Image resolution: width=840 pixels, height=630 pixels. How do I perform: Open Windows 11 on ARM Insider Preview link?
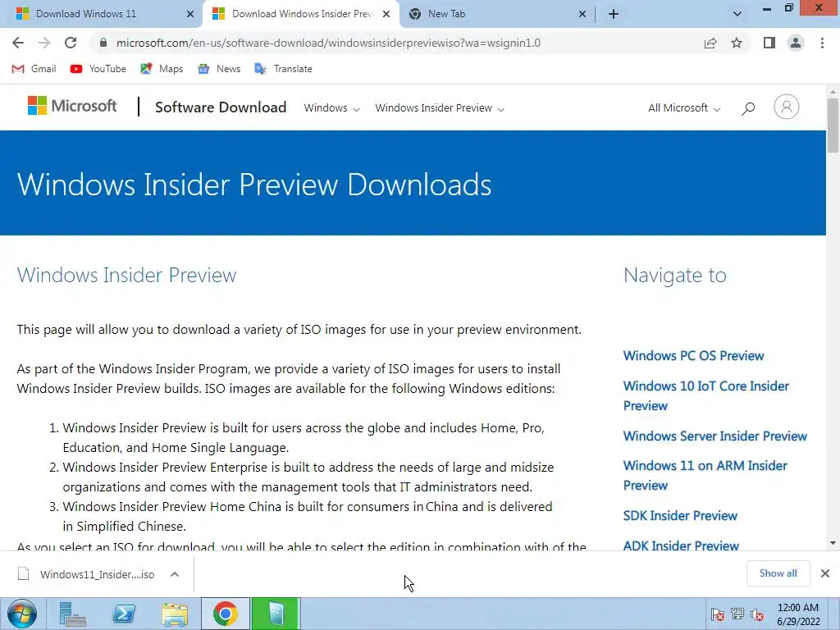click(x=705, y=475)
